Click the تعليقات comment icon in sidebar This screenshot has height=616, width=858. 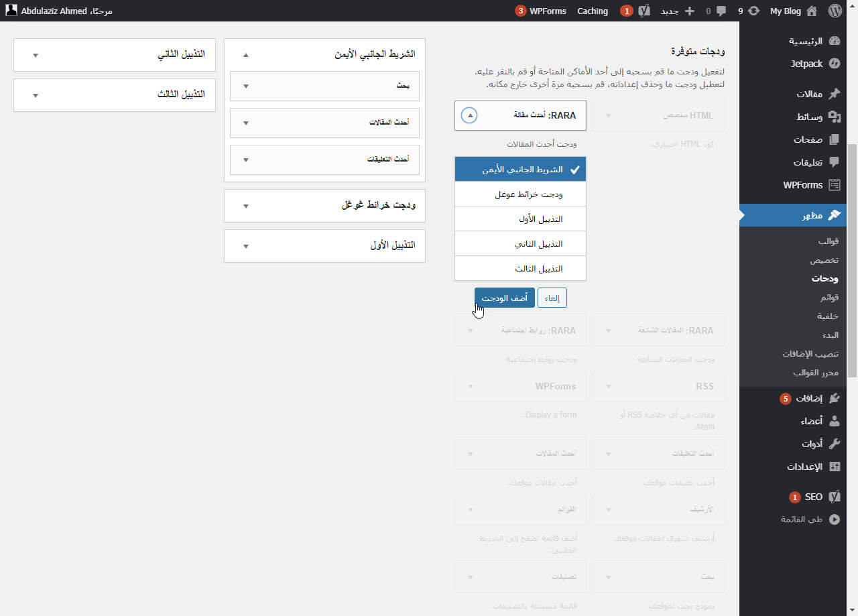[x=834, y=162]
